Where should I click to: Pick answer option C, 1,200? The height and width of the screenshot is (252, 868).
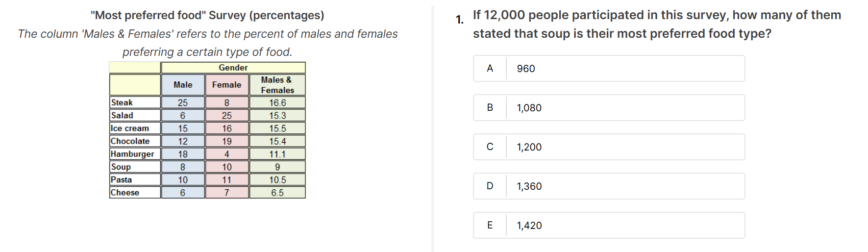tap(609, 147)
